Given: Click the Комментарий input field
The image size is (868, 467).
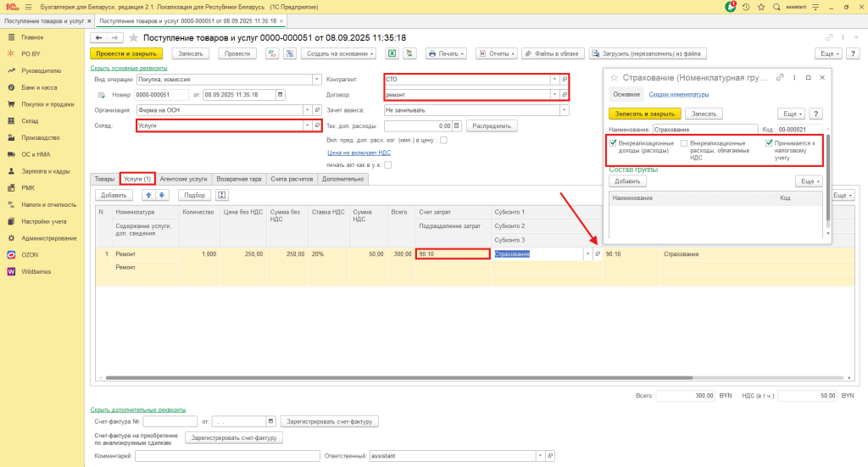Looking at the screenshot, I should 227,456.
